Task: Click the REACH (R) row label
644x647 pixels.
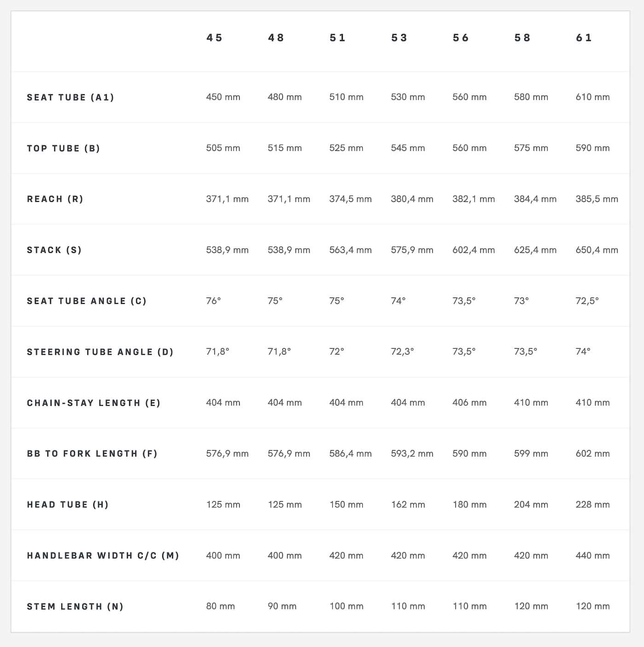Action: pos(55,199)
